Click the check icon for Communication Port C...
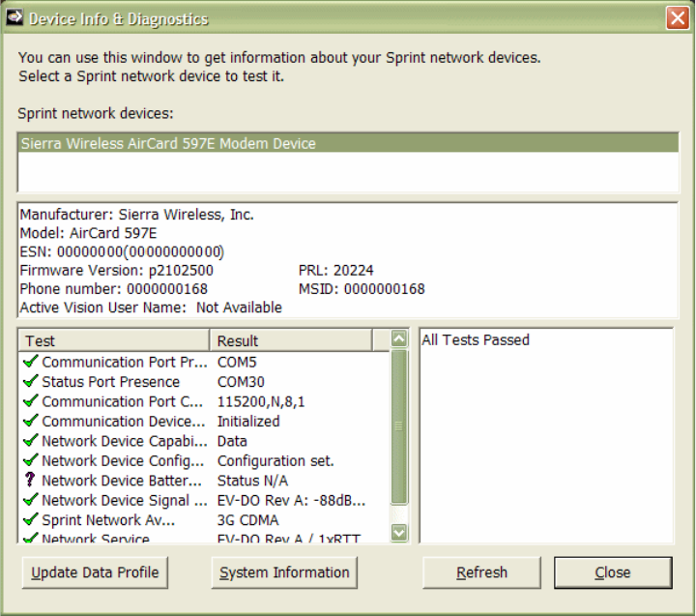The width and height of the screenshot is (696, 616). (30, 401)
